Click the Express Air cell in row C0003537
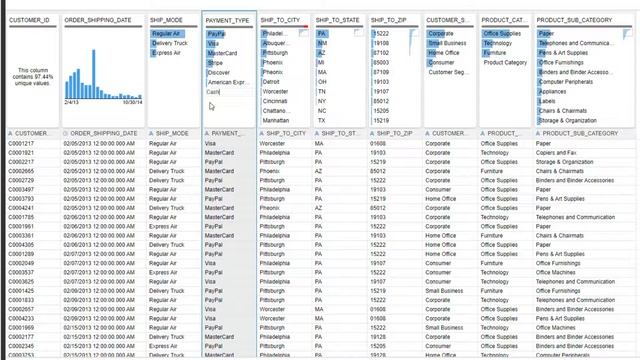The image size is (640, 360). point(163,272)
